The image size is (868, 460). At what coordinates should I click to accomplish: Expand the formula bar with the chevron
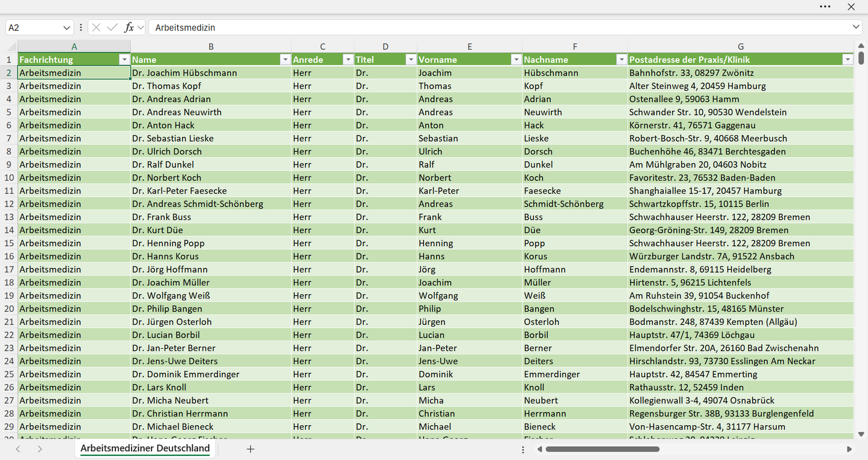[856, 27]
